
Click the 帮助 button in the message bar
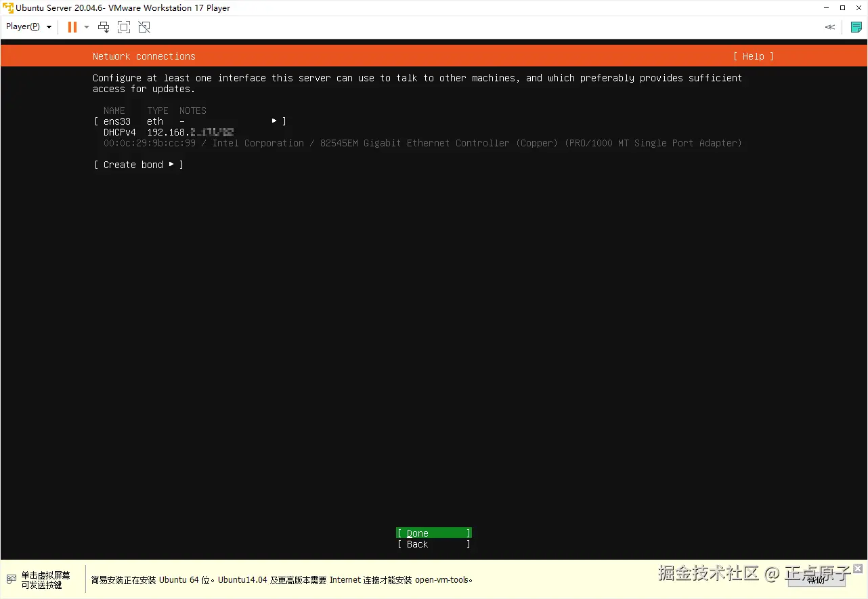[817, 580]
